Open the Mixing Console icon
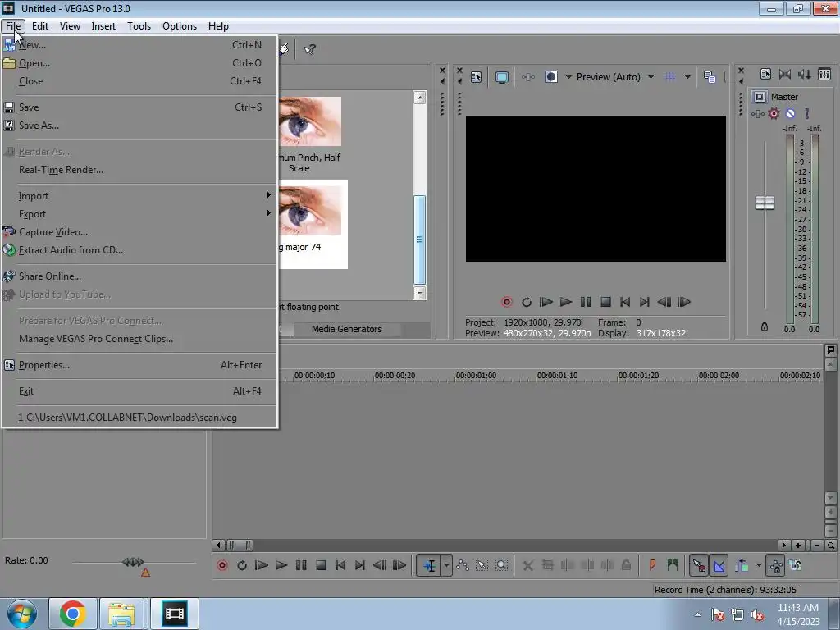Image resolution: width=840 pixels, height=630 pixels. [x=824, y=75]
